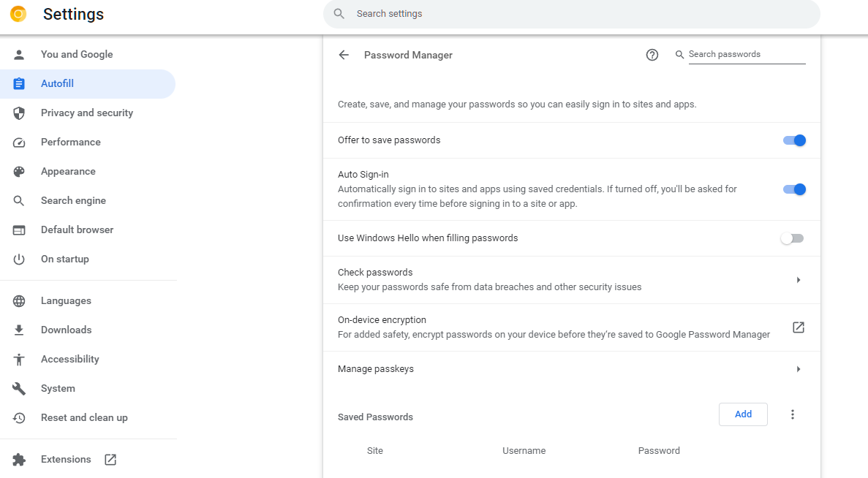868x478 pixels.
Task: Turn off the Auto Sign-in toggle
Action: point(794,189)
